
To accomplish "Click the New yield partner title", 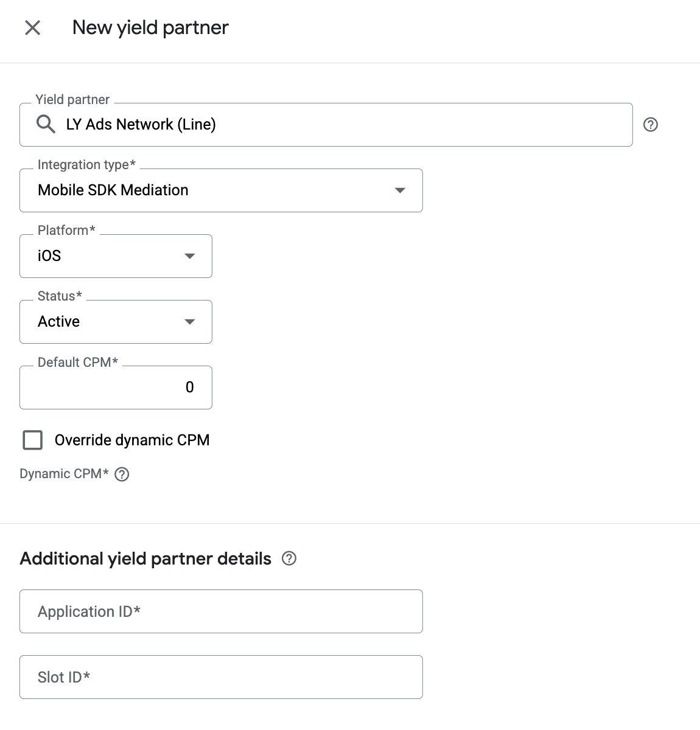I will coord(150,27).
